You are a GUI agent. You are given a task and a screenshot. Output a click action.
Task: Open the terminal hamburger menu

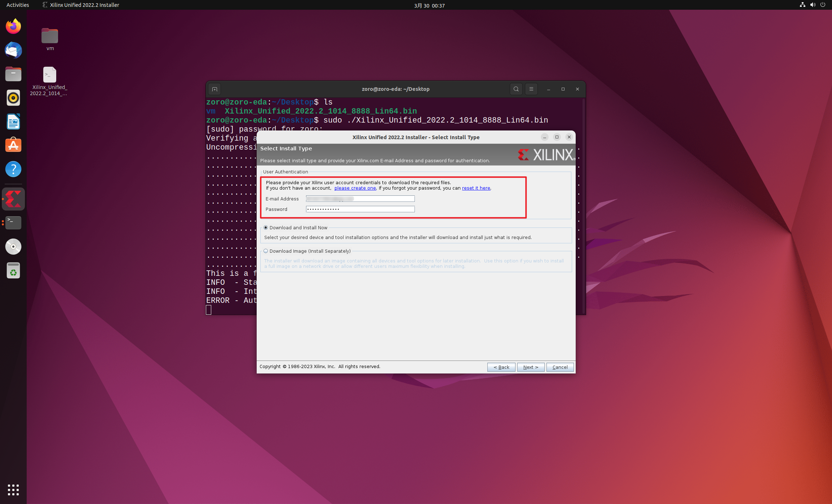coord(531,89)
